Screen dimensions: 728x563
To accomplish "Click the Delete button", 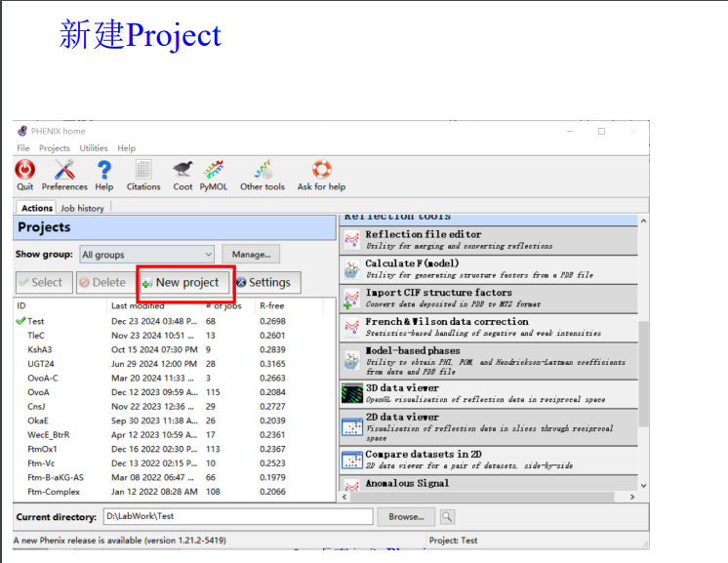I will coord(107,283).
